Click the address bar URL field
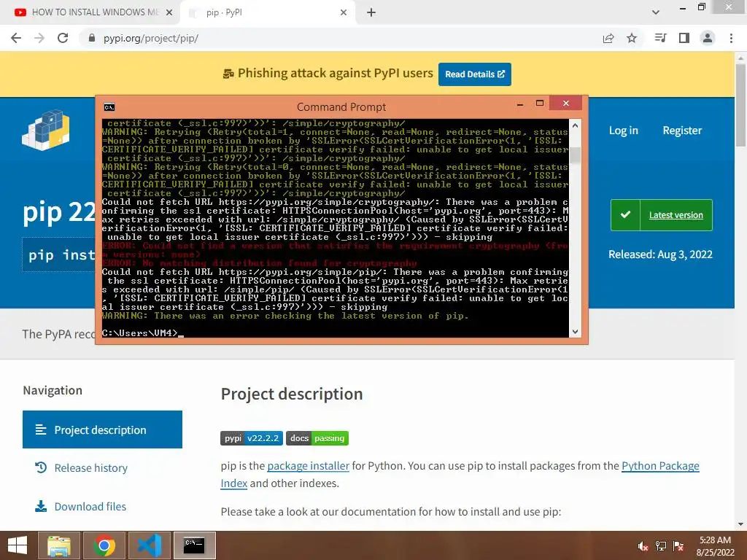 [x=333, y=38]
